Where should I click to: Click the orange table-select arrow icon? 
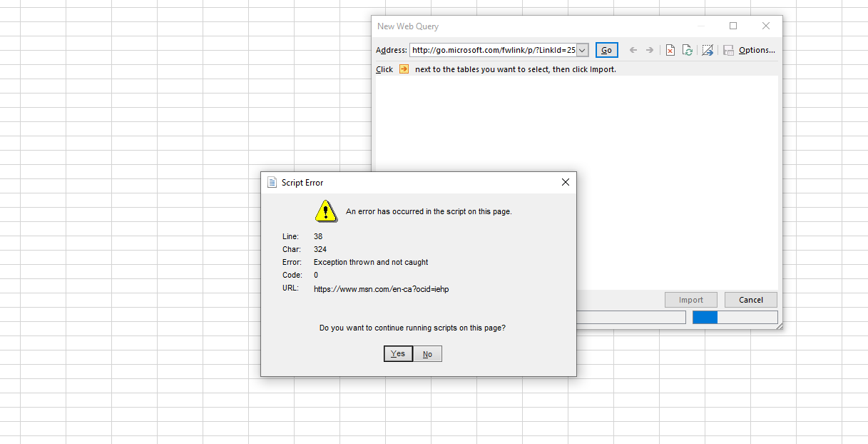point(404,69)
